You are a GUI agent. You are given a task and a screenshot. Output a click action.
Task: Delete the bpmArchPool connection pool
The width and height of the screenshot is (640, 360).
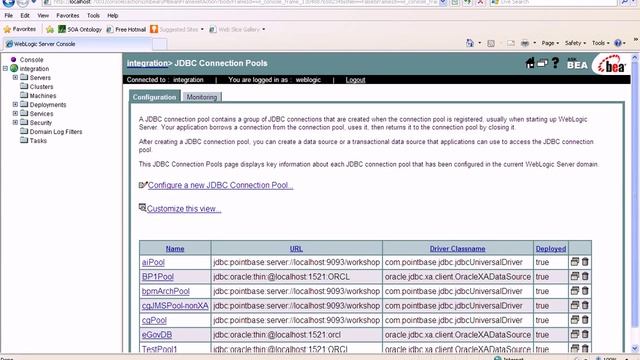coord(585,291)
